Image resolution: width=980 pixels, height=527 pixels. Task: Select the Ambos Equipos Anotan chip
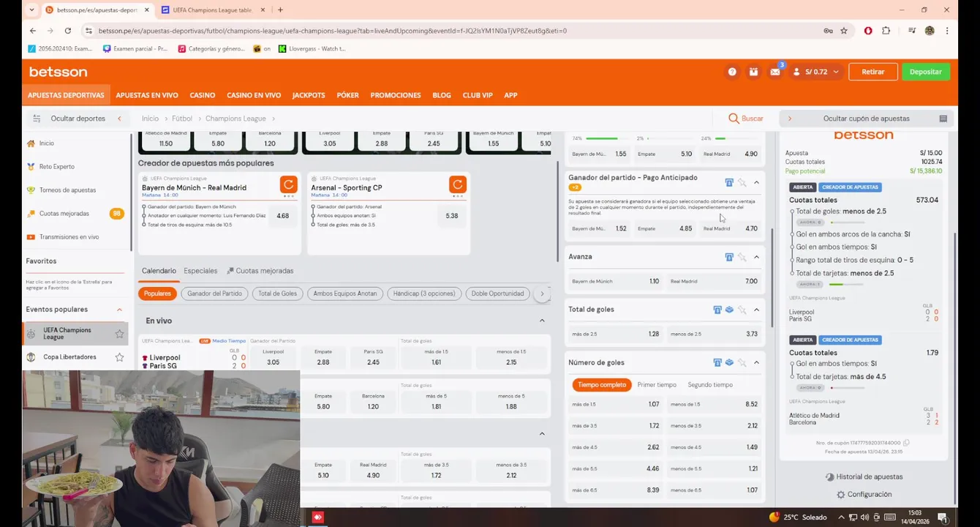pyautogui.click(x=345, y=294)
